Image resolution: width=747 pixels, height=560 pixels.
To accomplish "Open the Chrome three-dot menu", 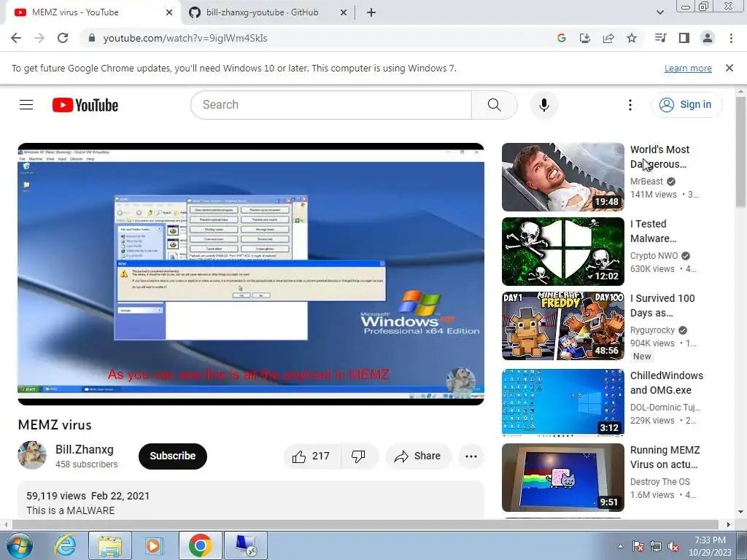I will tap(731, 38).
